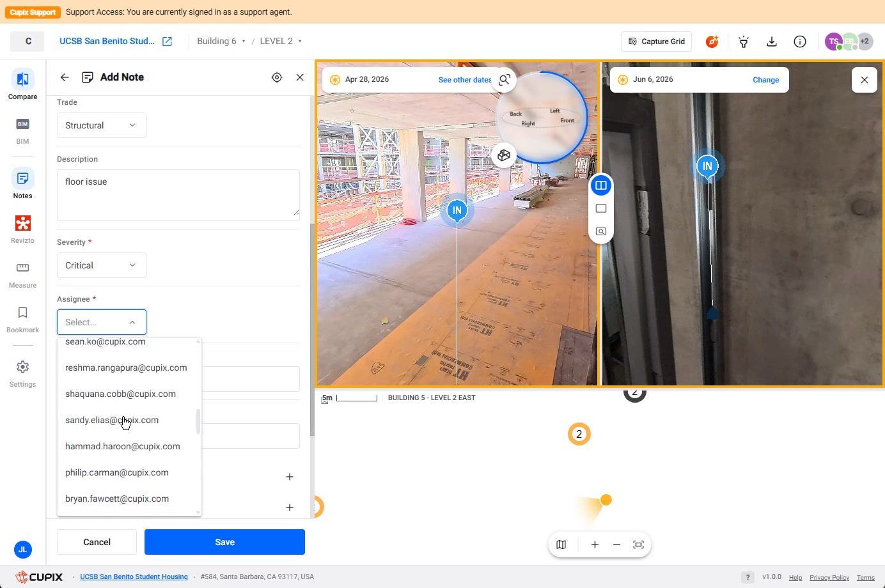This screenshot has height=588, width=885.
Task: Expand the Trade dropdown showing Structural
Action: 102,125
